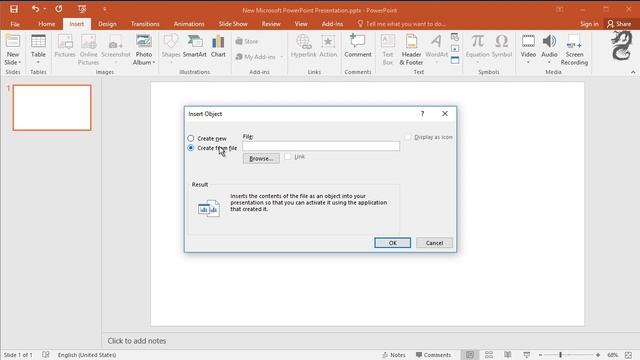Image resolution: width=640 pixels, height=360 pixels.
Task: Click the Undo arrow icon
Action: [x=35, y=9]
